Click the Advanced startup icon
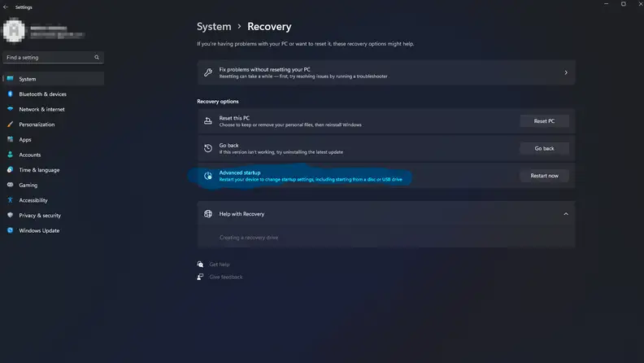The height and width of the screenshot is (363, 644). [x=208, y=176]
